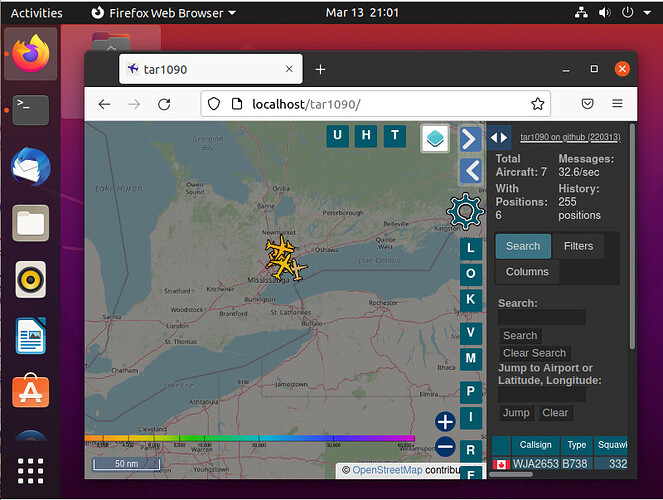This screenshot has height=500, width=663.
Task: Select the top aircraft icon near Toronto
Action: click(x=279, y=246)
